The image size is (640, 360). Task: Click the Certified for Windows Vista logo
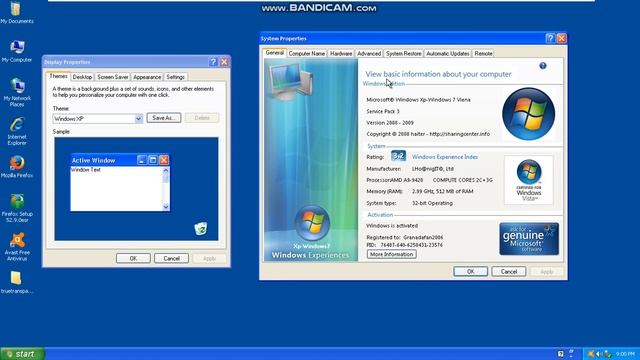coord(529,180)
